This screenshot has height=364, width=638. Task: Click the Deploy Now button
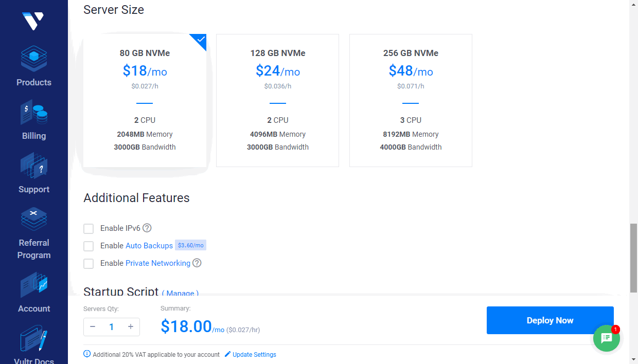coord(550,320)
